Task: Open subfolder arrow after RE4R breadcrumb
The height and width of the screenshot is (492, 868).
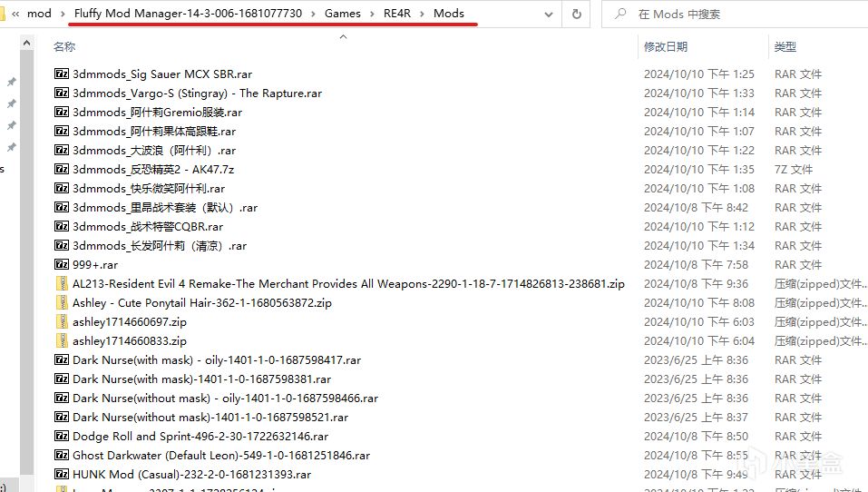Action: click(x=423, y=14)
